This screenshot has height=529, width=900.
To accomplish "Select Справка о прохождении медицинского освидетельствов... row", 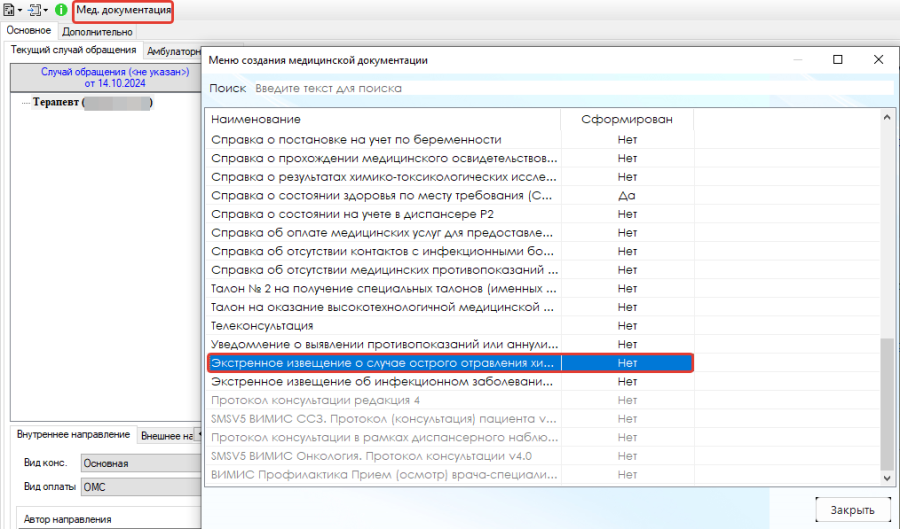I will (450, 158).
